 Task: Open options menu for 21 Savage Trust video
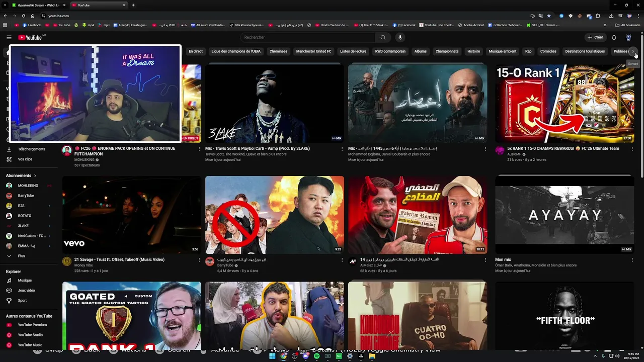(199, 260)
